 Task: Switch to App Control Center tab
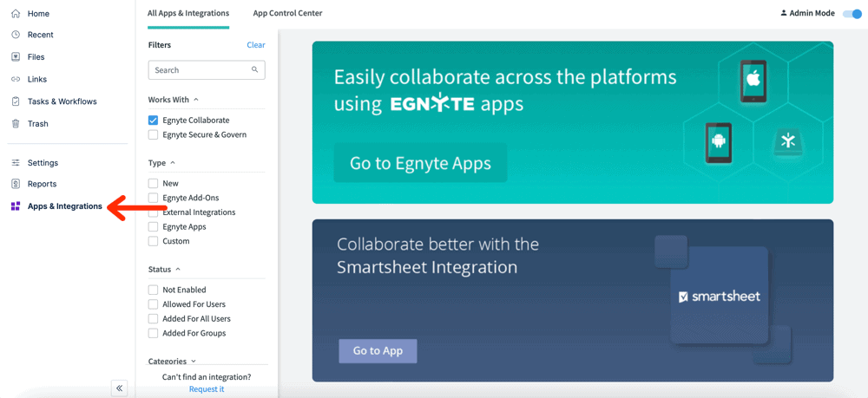pyautogui.click(x=288, y=13)
